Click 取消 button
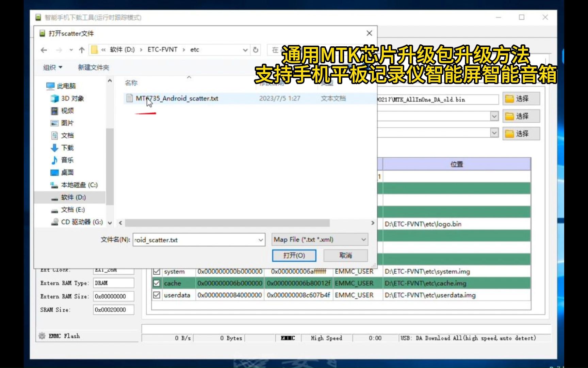588x368 pixels. [x=345, y=256]
